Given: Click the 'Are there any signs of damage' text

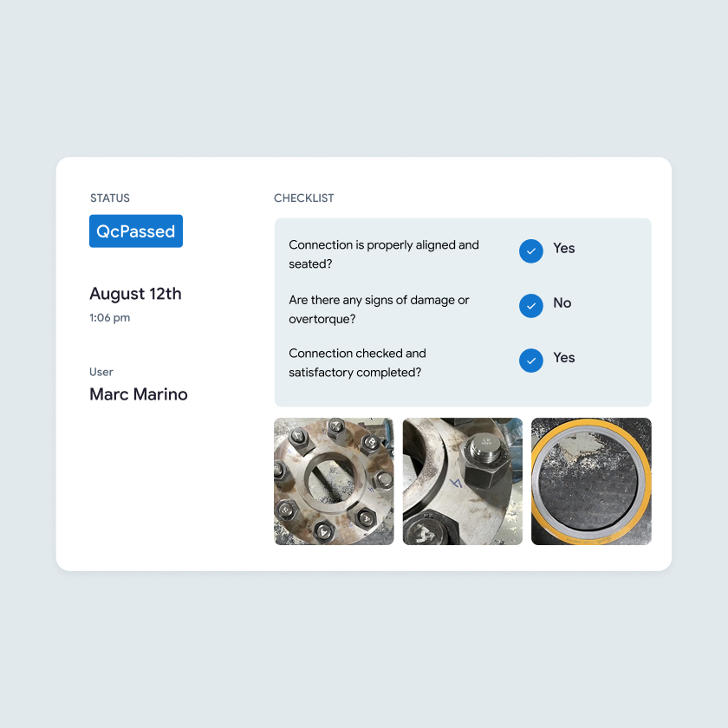Looking at the screenshot, I should pos(379,300).
